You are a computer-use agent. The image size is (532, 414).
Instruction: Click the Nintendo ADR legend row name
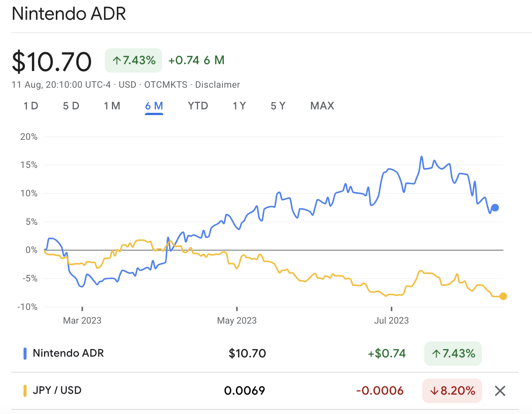tap(68, 353)
